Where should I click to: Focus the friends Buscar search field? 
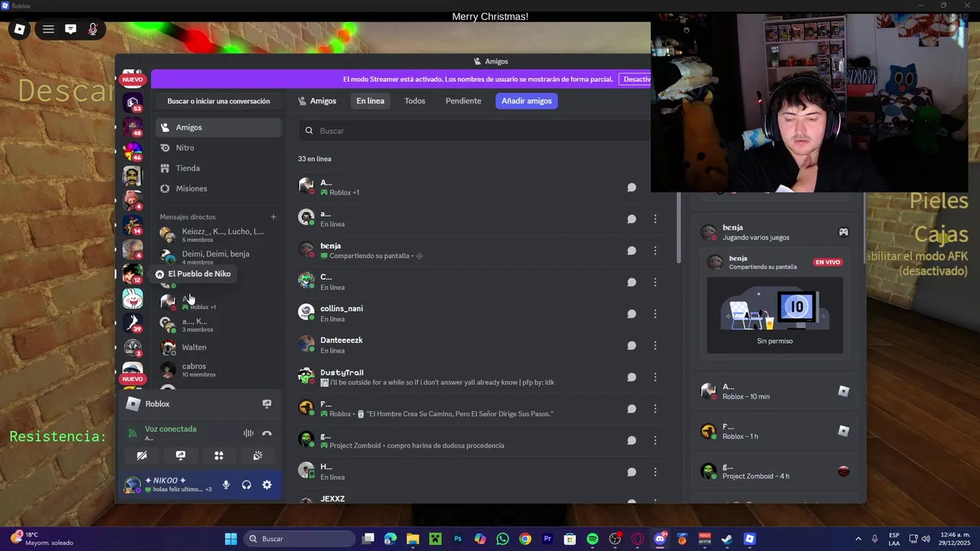coord(475,131)
